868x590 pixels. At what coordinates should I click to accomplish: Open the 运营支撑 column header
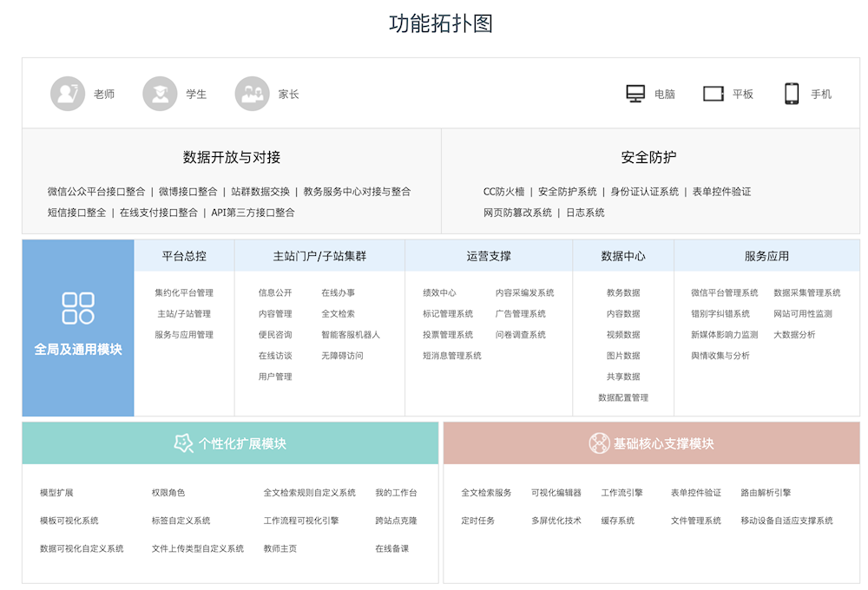point(489,256)
